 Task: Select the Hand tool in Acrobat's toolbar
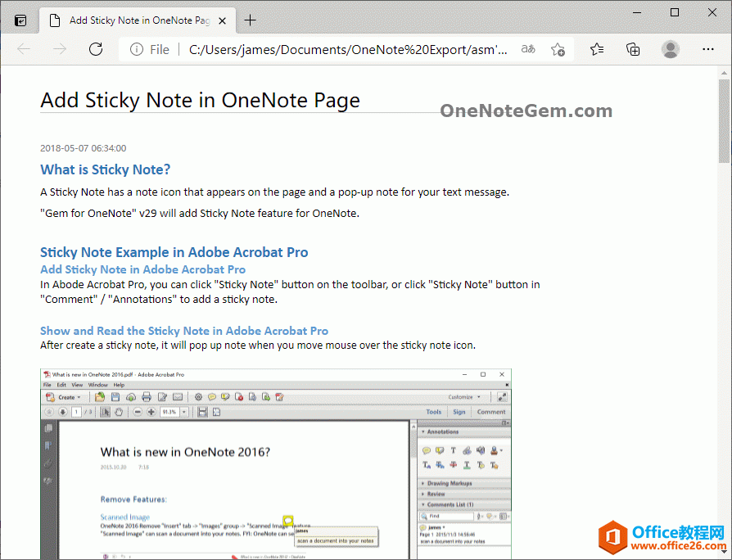point(118,411)
